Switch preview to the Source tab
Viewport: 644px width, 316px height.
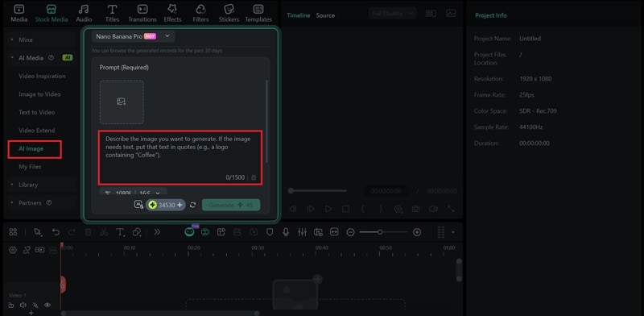pyautogui.click(x=325, y=15)
